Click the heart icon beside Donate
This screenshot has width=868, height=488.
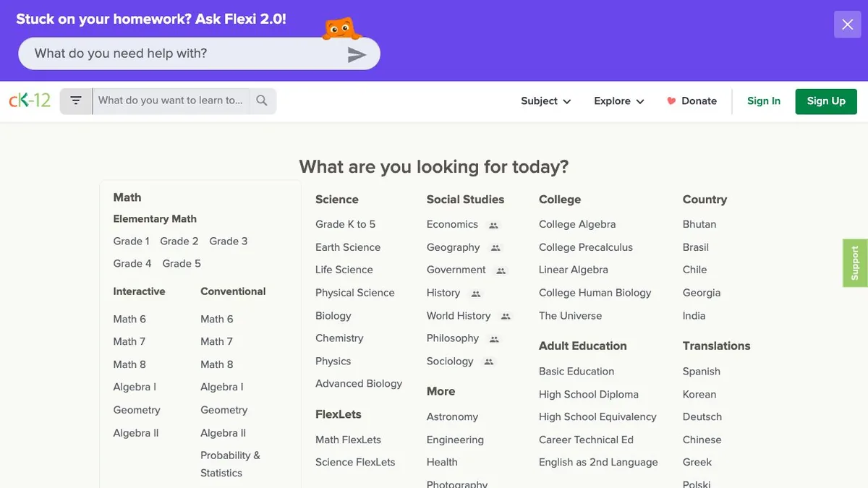tap(671, 101)
